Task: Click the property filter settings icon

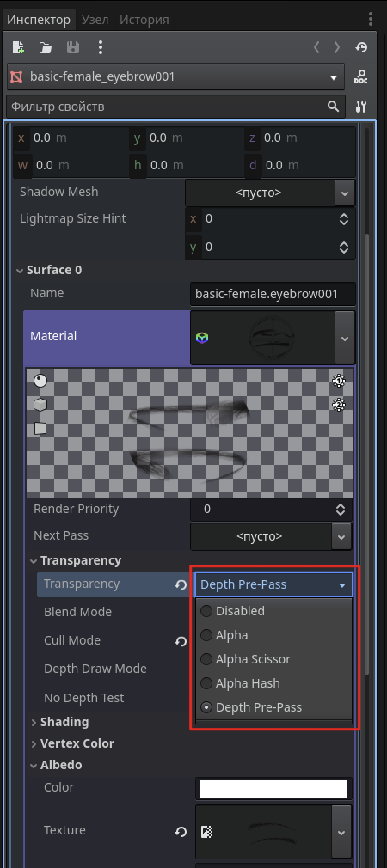Action: [361, 107]
